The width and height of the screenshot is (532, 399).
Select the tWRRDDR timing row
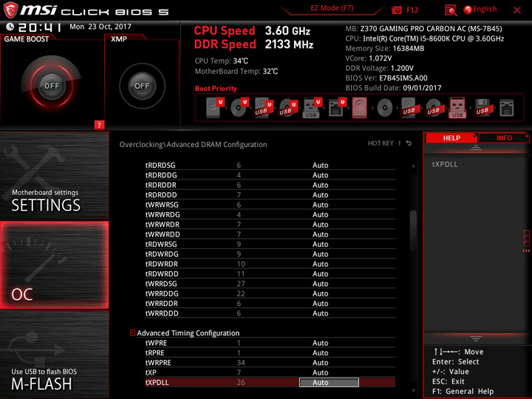(270, 304)
